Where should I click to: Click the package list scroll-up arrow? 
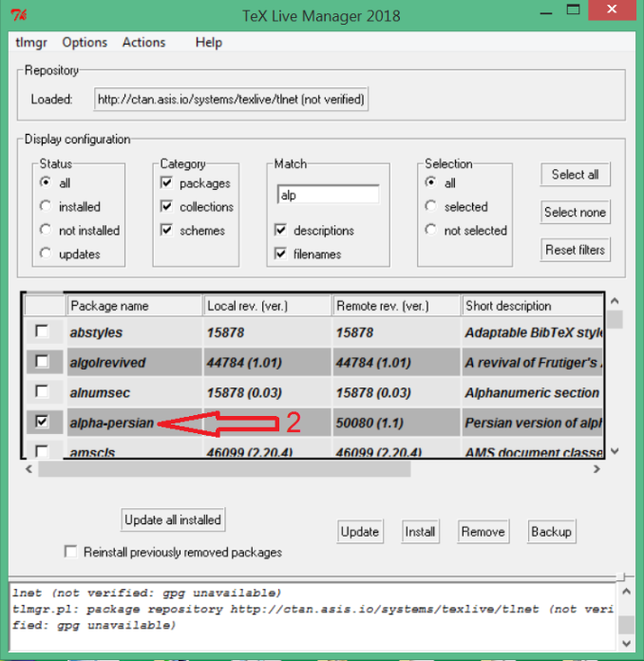click(x=614, y=301)
